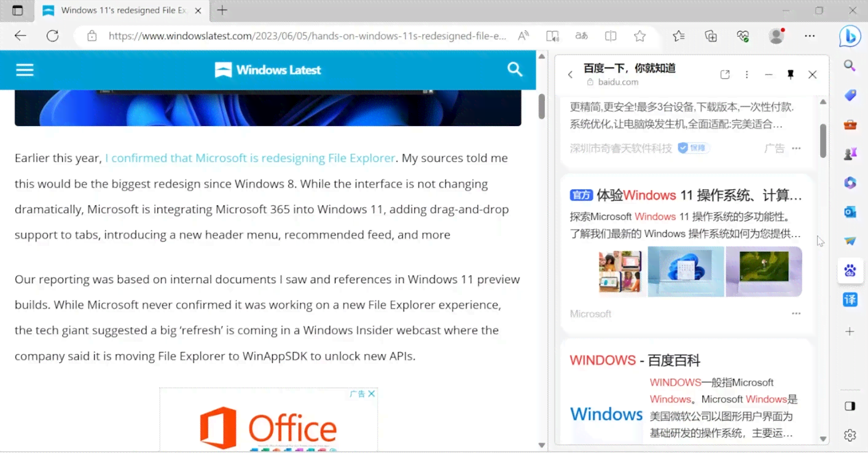Click main page scroll down arrow
This screenshot has width=868, height=453.
542,445
